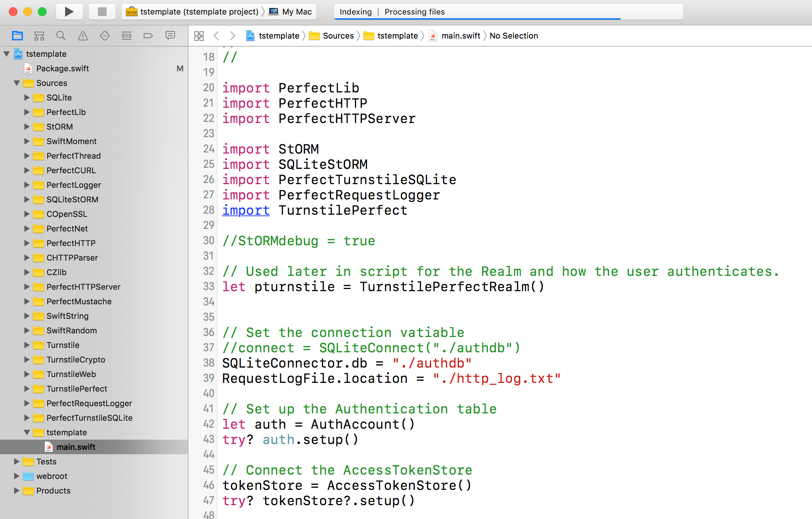The width and height of the screenshot is (812, 519).
Task: Go forward with the right chevron
Action: tap(233, 36)
